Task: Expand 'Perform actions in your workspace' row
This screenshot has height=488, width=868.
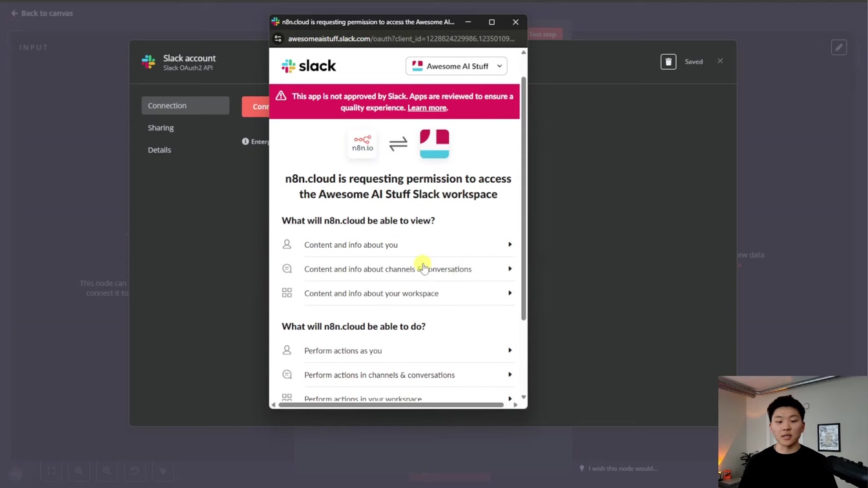Action: (x=397, y=398)
